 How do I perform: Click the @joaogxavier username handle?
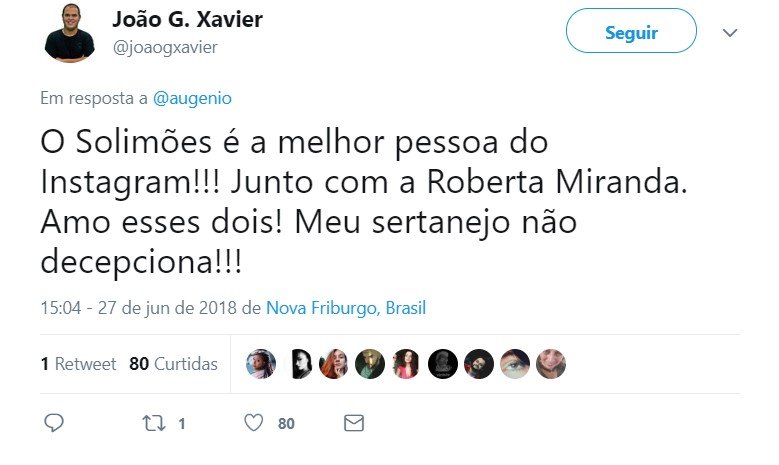[165, 48]
